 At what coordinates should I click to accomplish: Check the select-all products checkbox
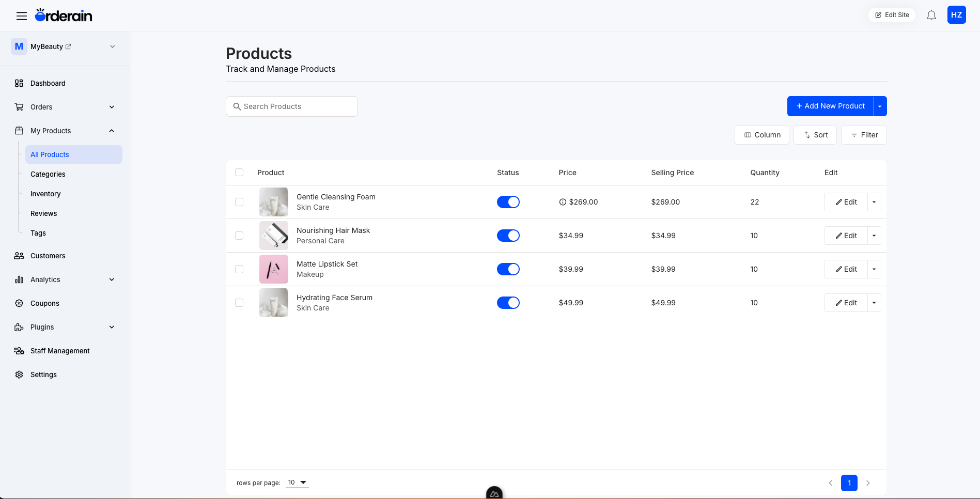pyautogui.click(x=239, y=172)
